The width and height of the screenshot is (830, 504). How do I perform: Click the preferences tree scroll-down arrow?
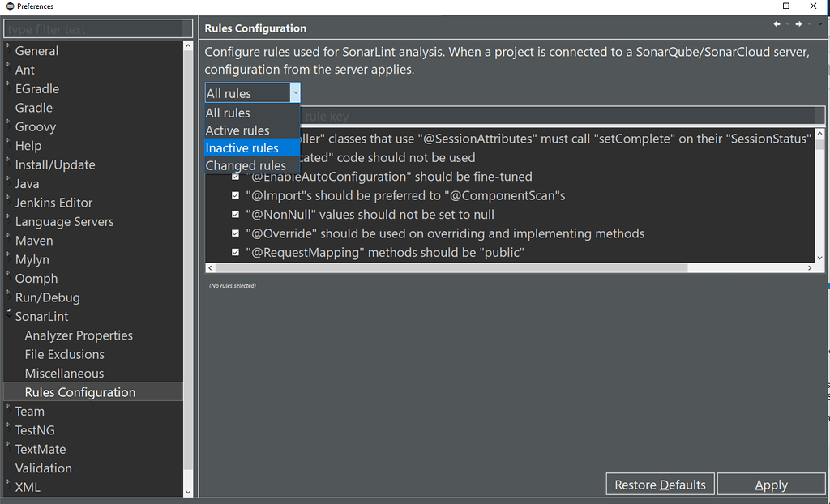click(x=189, y=491)
